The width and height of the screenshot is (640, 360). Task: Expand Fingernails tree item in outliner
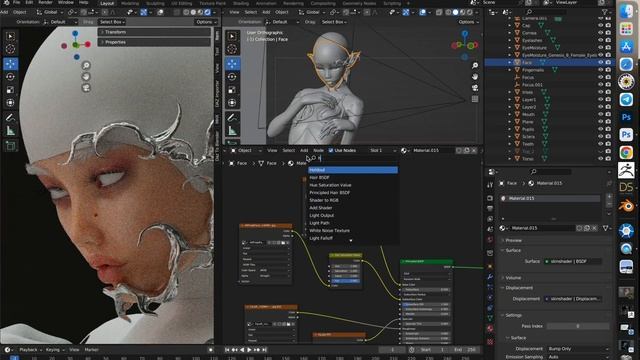tap(509, 70)
